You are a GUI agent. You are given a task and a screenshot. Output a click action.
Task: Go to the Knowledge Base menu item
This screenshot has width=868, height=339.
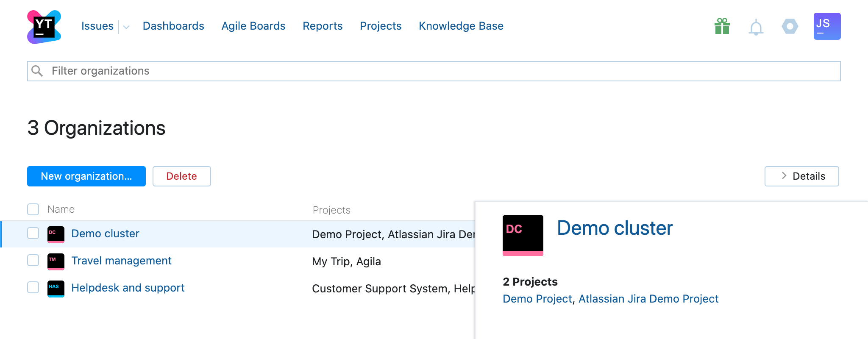pyautogui.click(x=461, y=26)
